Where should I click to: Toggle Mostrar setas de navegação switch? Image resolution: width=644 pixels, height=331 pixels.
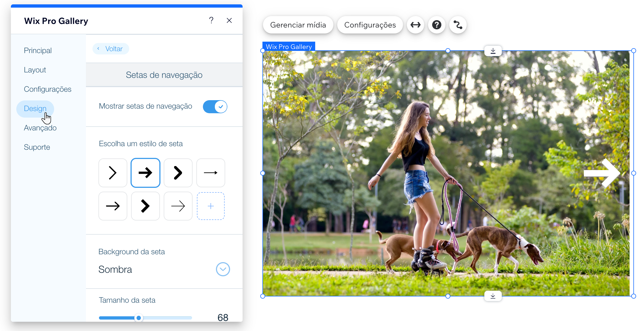tap(215, 106)
